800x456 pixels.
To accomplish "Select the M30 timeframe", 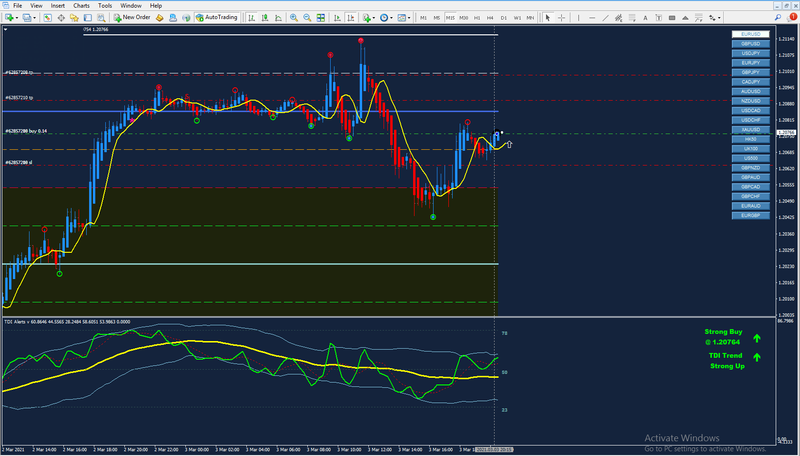I will pos(463,18).
